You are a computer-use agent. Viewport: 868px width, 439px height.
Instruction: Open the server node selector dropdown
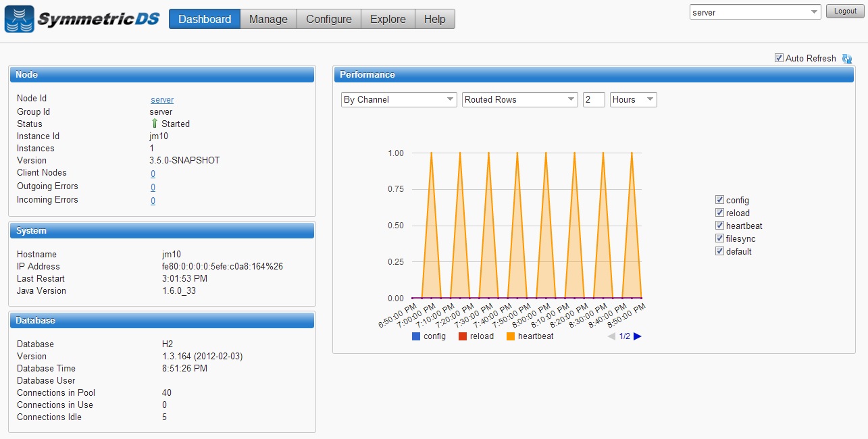(755, 12)
